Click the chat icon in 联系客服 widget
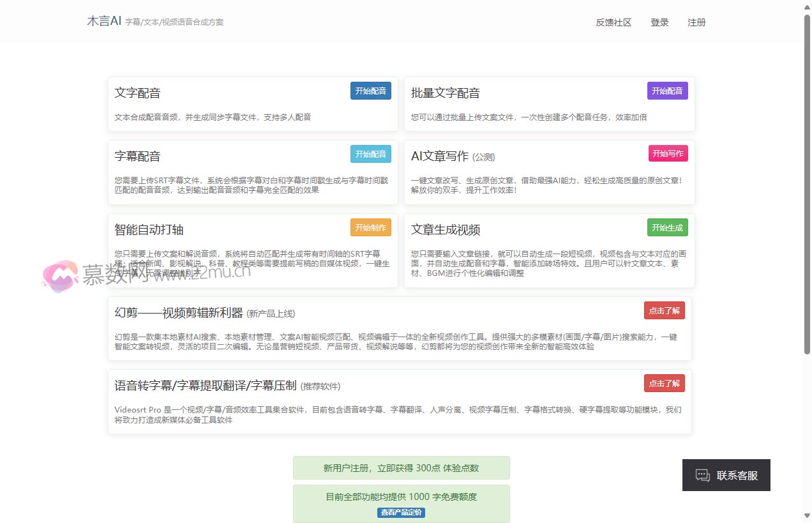The width and height of the screenshot is (812, 523). click(702, 475)
